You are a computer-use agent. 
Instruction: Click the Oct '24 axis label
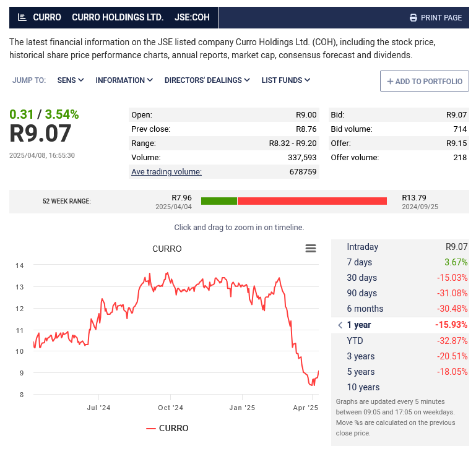(170, 408)
